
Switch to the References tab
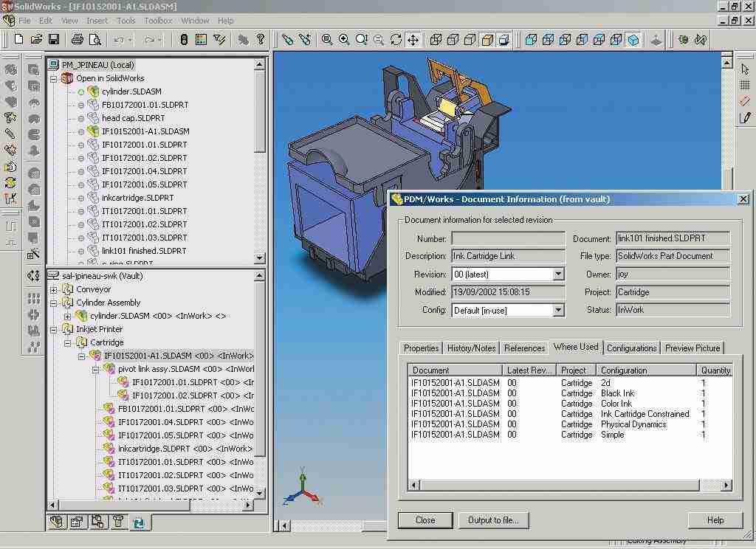[x=525, y=348]
